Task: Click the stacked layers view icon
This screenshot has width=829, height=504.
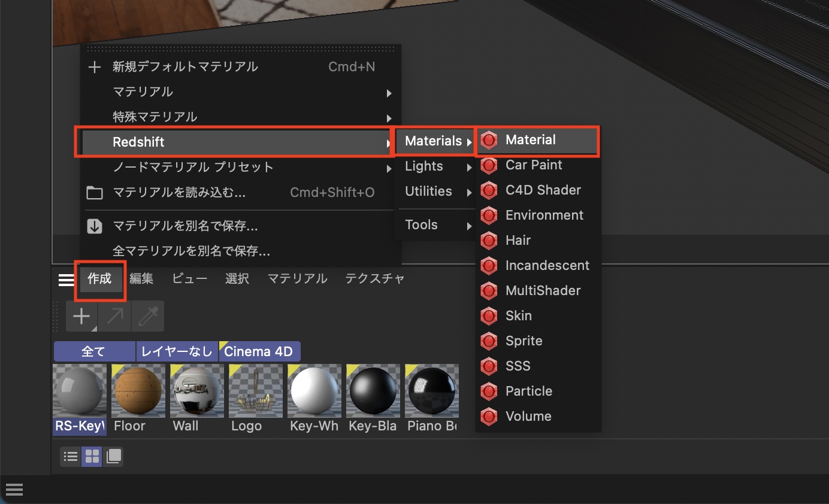Action: (x=113, y=457)
